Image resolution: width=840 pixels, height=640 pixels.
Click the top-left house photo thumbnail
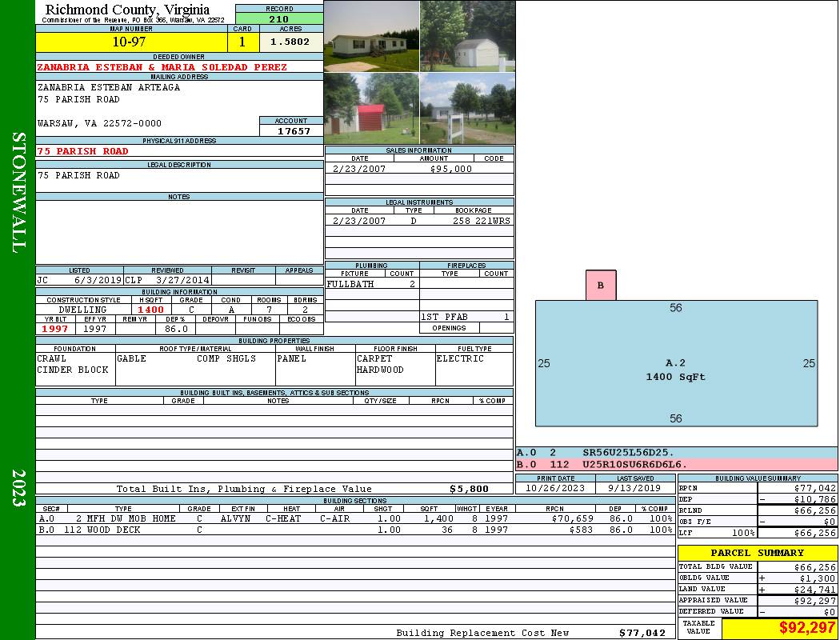click(372, 36)
